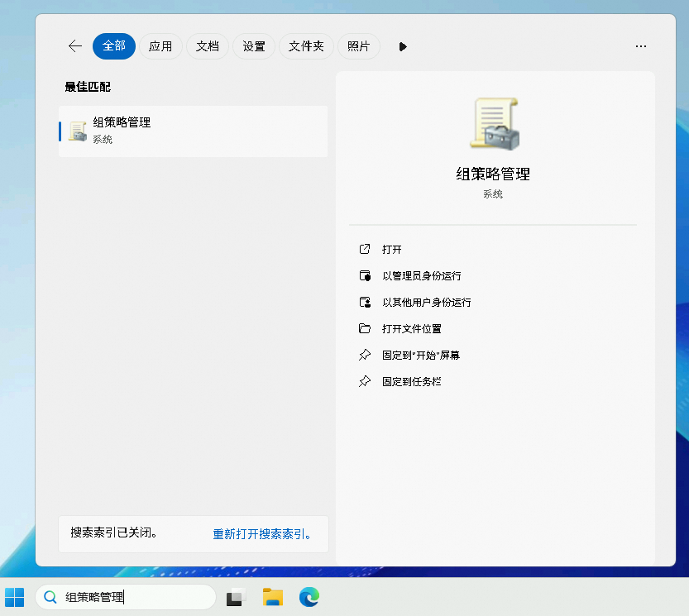Select the 全部 filter tab

tap(114, 46)
